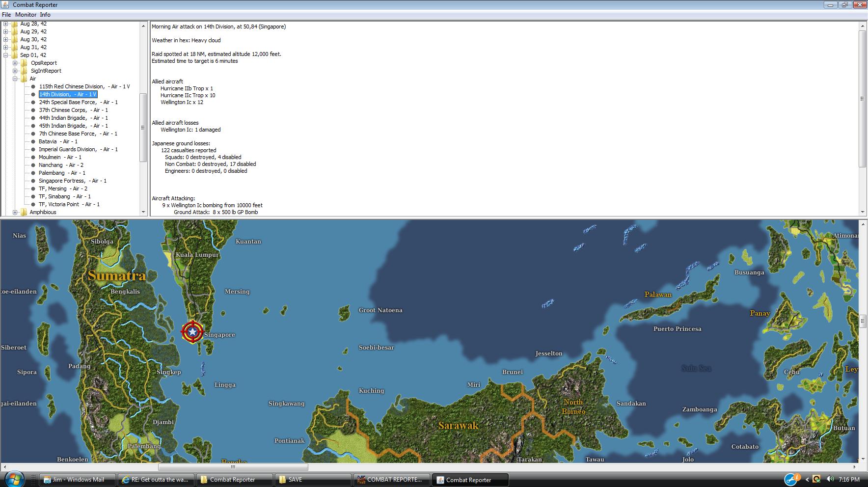Image resolution: width=868 pixels, height=487 pixels.
Task: Click the report panel scroll down arrow
Action: (862, 212)
